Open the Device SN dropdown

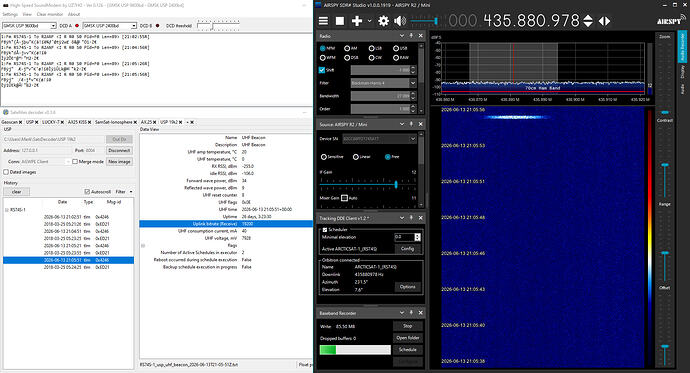pyautogui.click(x=413, y=139)
